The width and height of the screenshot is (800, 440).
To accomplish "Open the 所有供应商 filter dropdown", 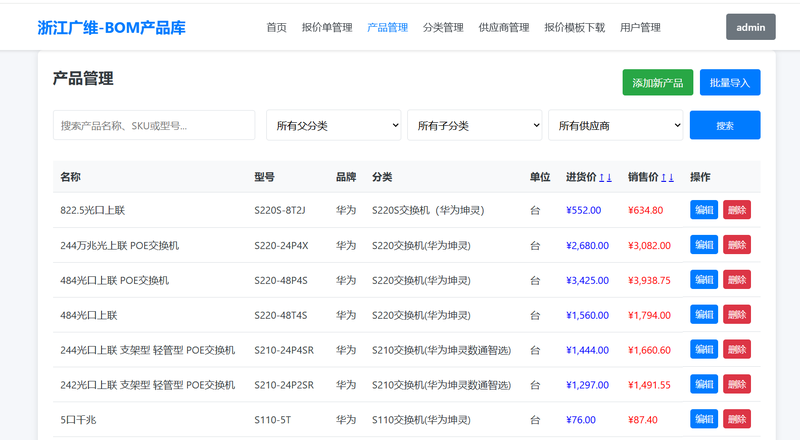I will (616, 125).
